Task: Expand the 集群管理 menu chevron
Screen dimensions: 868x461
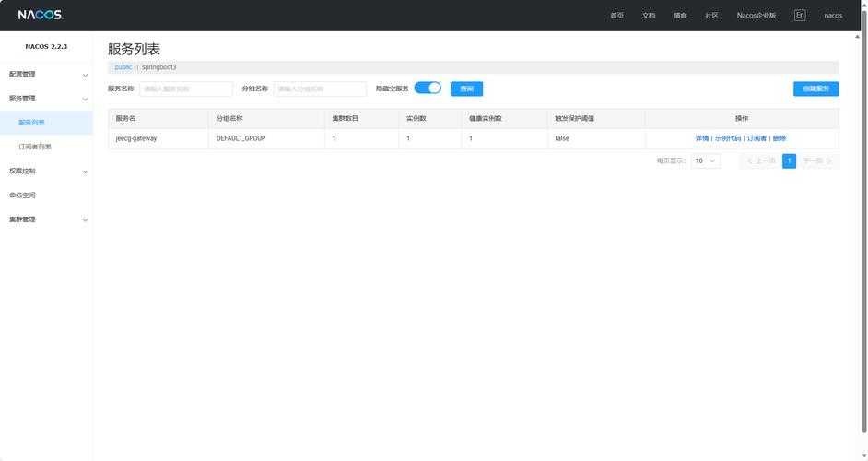Action: [86, 220]
